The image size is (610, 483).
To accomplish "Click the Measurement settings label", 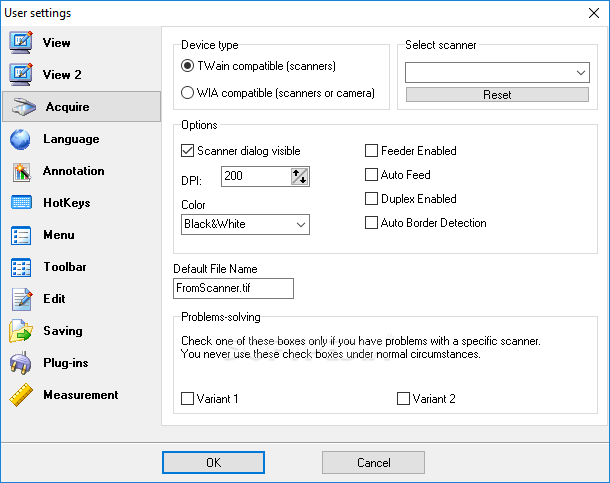I will point(81,395).
